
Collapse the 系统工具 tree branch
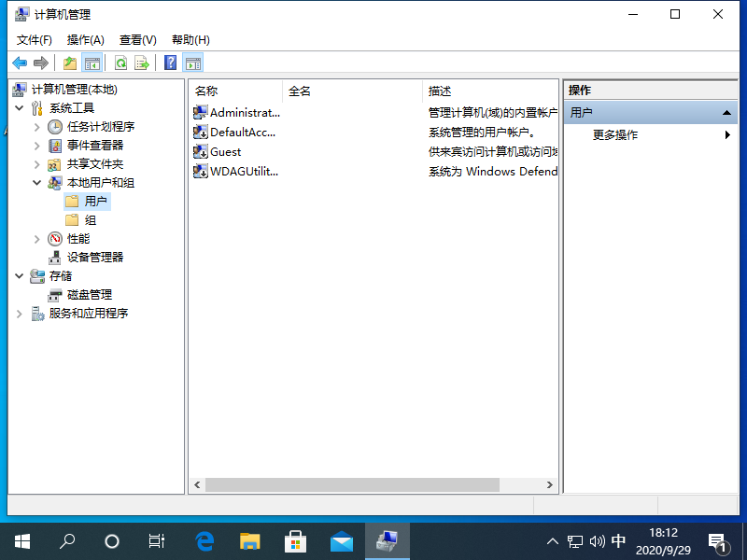coord(21,107)
